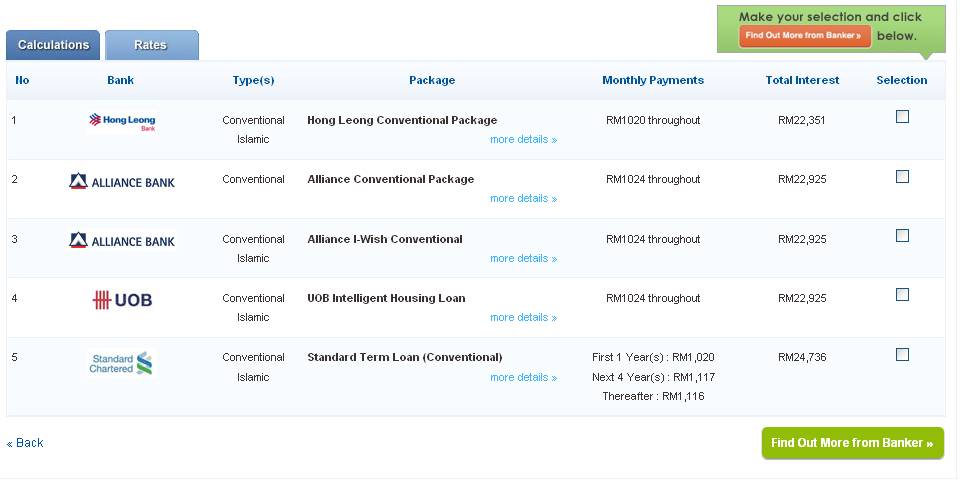Select the Hong Leong Conventional Package name

[x=402, y=120]
